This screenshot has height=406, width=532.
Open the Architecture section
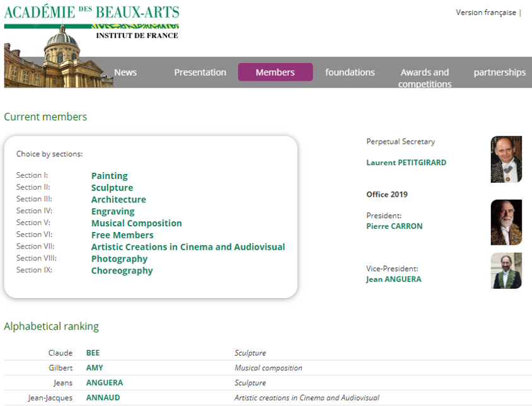click(119, 200)
